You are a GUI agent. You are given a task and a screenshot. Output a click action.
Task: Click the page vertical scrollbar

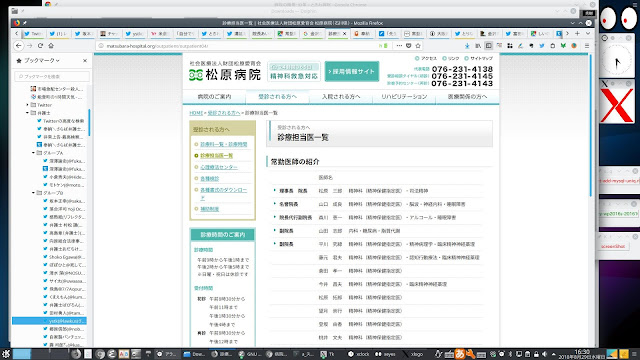point(591,124)
